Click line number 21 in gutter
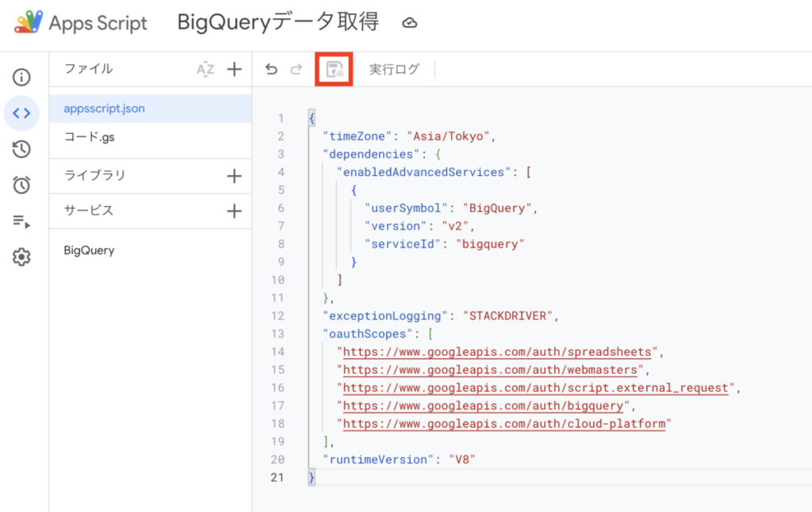The width and height of the screenshot is (812, 512). [278, 477]
